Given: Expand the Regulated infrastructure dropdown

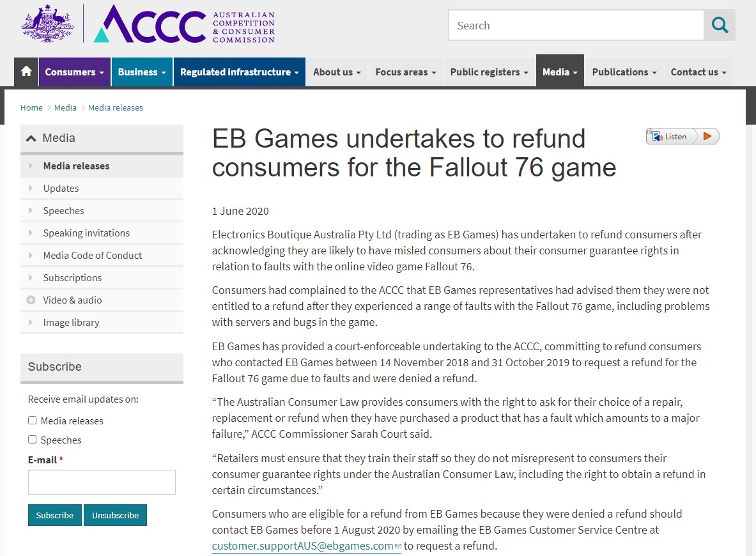Looking at the screenshot, I should coord(239,72).
